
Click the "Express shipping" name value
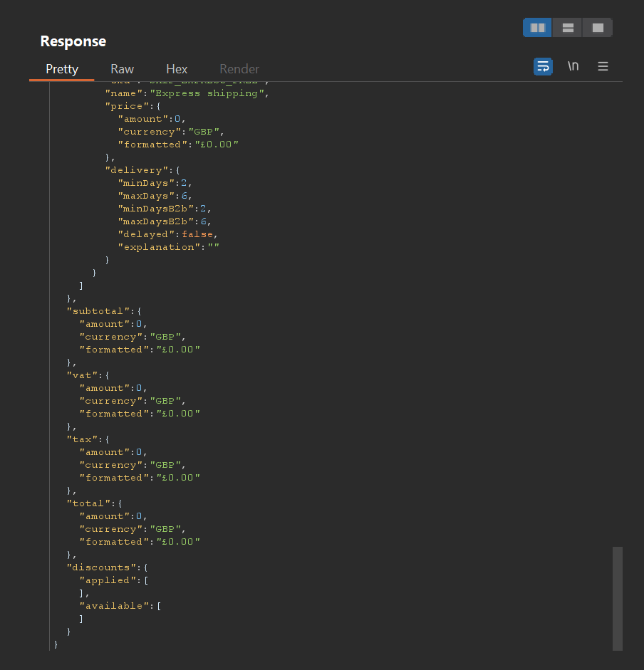click(207, 93)
